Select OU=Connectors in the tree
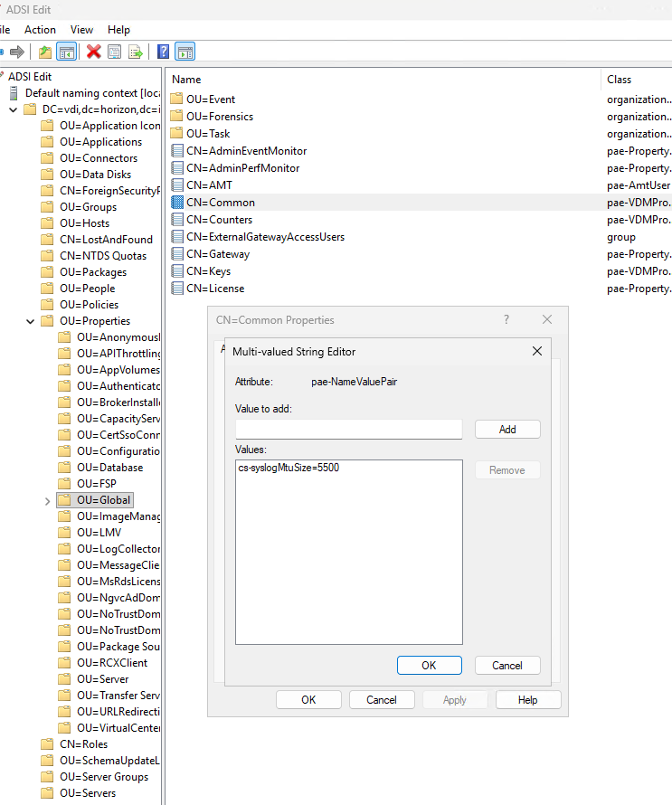This screenshot has width=672, height=805. [99, 158]
